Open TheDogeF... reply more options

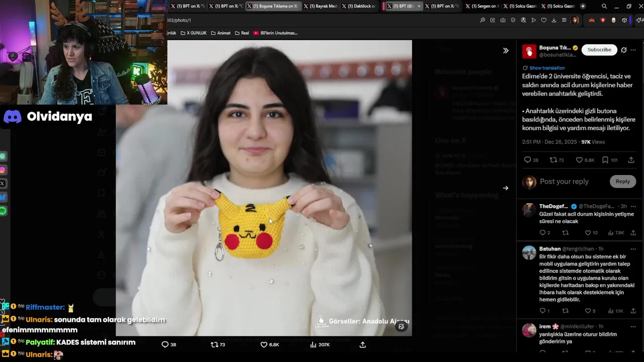pyautogui.click(x=633, y=206)
